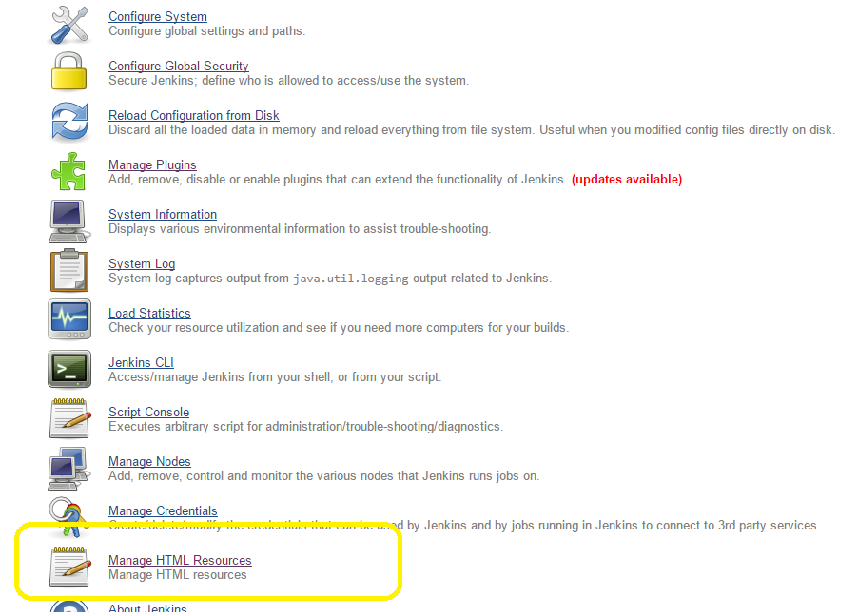Click 'Configure global settings and paths.' description
The image size is (858, 616).
[x=206, y=31]
